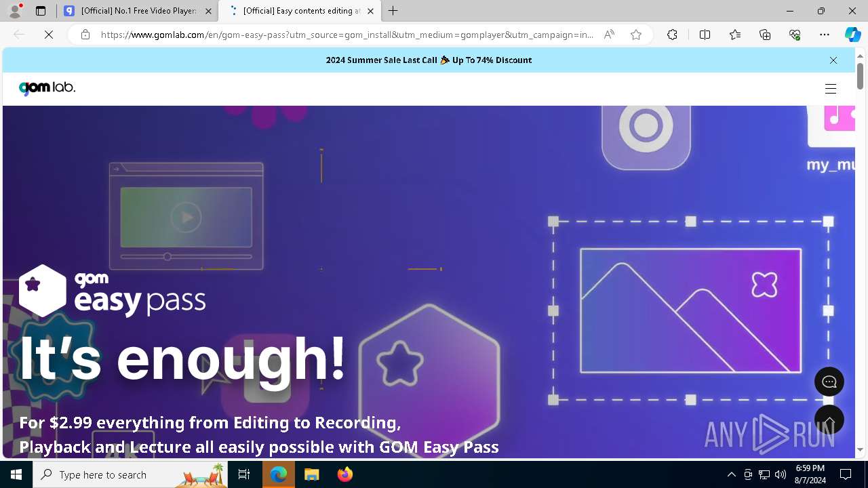The image size is (868, 488).
Task: Click the scrollbar down arrow
Action: pyautogui.click(x=860, y=449)
